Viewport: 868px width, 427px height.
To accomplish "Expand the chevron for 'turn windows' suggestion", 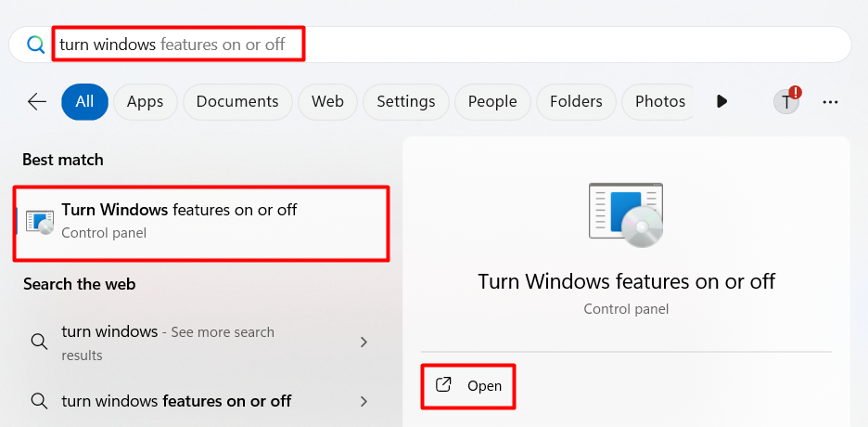I will point(364,343).
